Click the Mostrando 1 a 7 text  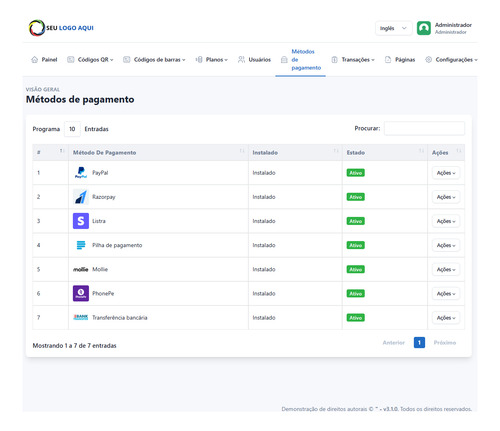point(74,346)
